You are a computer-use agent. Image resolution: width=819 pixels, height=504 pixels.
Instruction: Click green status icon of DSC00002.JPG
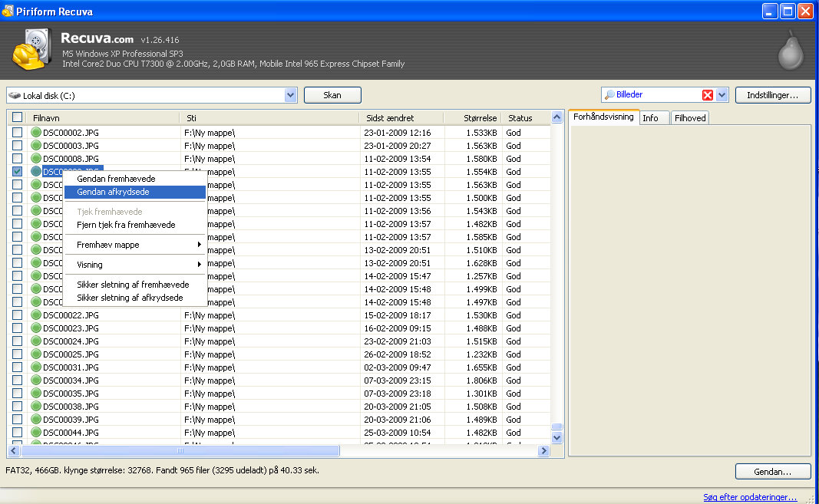click(36, 133)
